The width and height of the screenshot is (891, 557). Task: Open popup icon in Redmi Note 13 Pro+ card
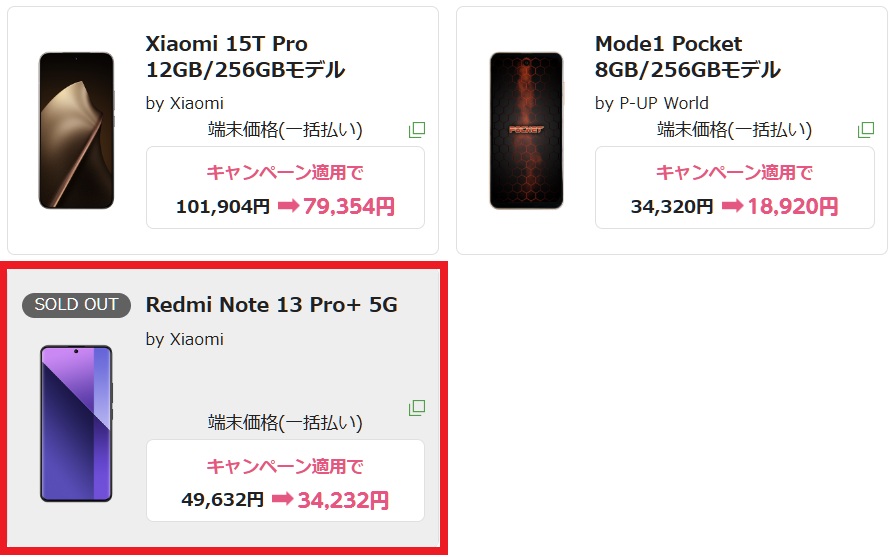click(x=417, y=407)
